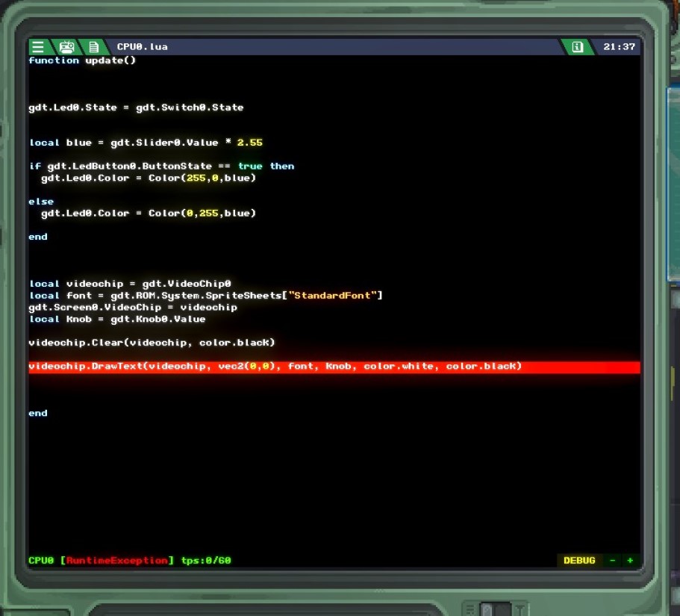
Task: Select the red highlighted DrawText error line
Action: coord(334,367)
